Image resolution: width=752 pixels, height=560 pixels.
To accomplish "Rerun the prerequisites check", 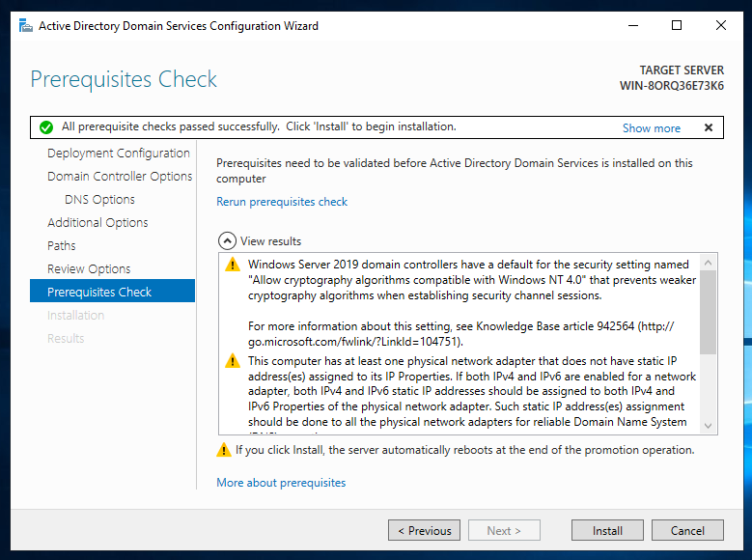I will coord(282,202).
